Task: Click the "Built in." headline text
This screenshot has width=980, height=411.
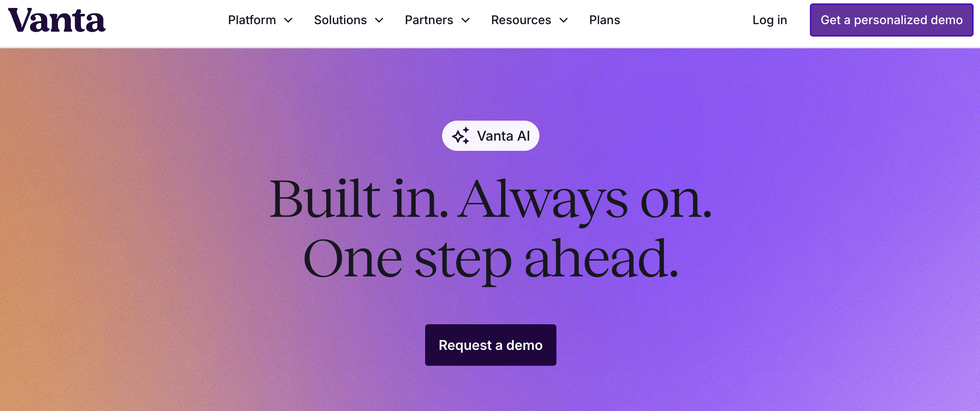Action: [358, 199]
